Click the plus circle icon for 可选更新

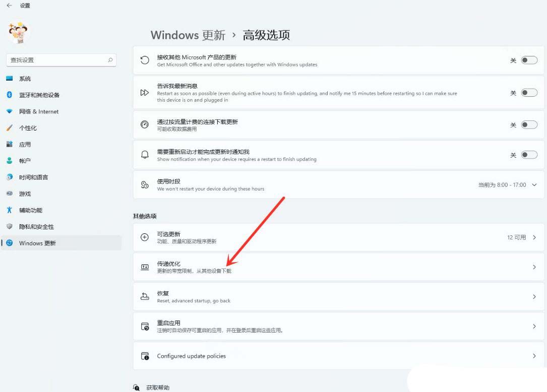pyautogui.click(x=145, y=237)
